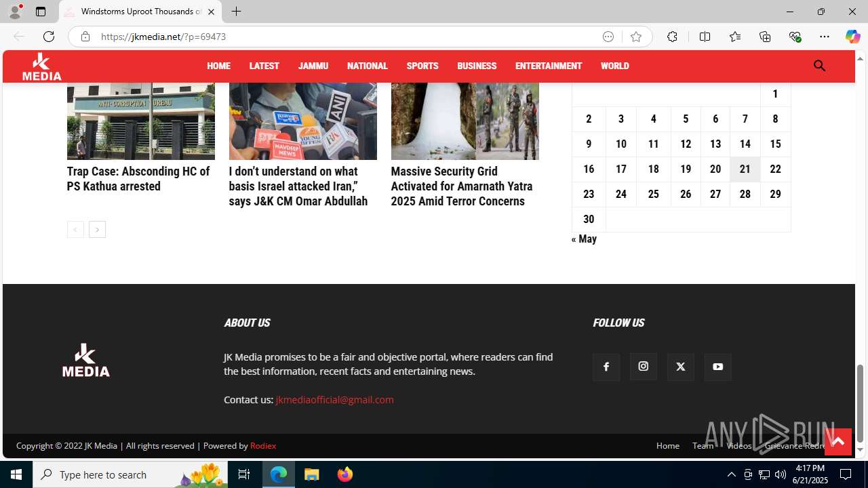
Task: Open the clock and date in the taskbar
Action: click(x=810, y=474)
